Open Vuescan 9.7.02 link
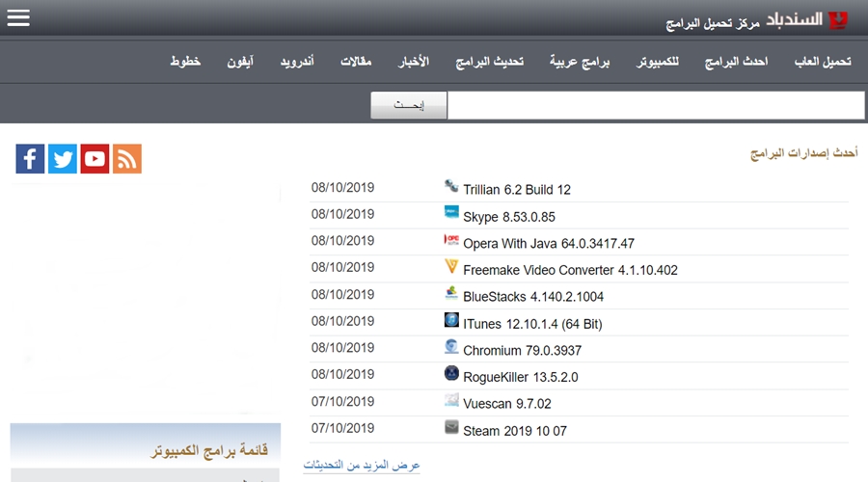 (x=507, y=403)
